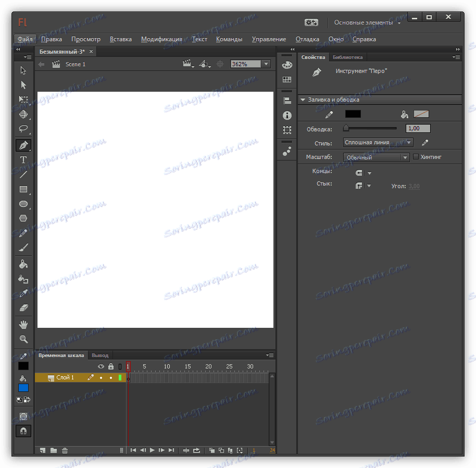Toggle the Hinting checkbox
This screenshot has width=476, height=468.
[x=416, y=157]
